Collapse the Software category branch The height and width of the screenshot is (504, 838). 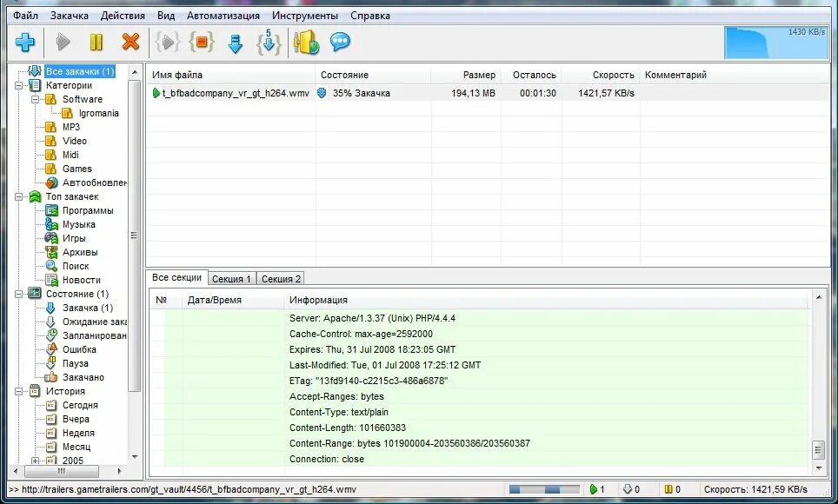[35, 99]
